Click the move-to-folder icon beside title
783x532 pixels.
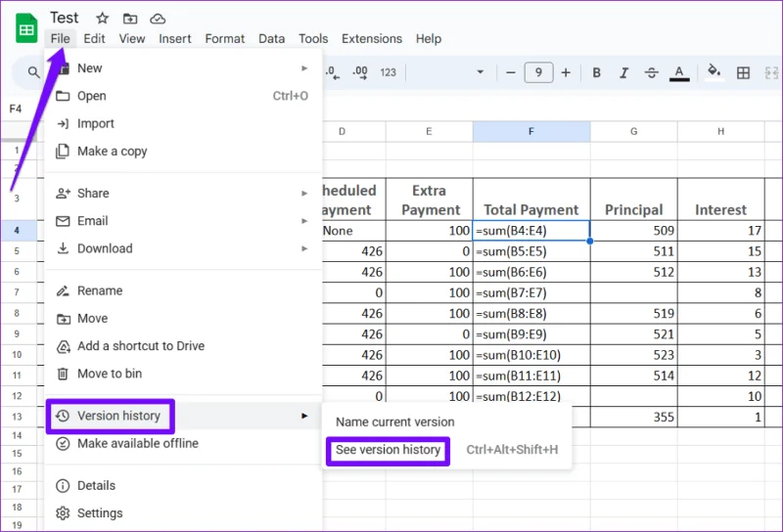tap(130, 19)
